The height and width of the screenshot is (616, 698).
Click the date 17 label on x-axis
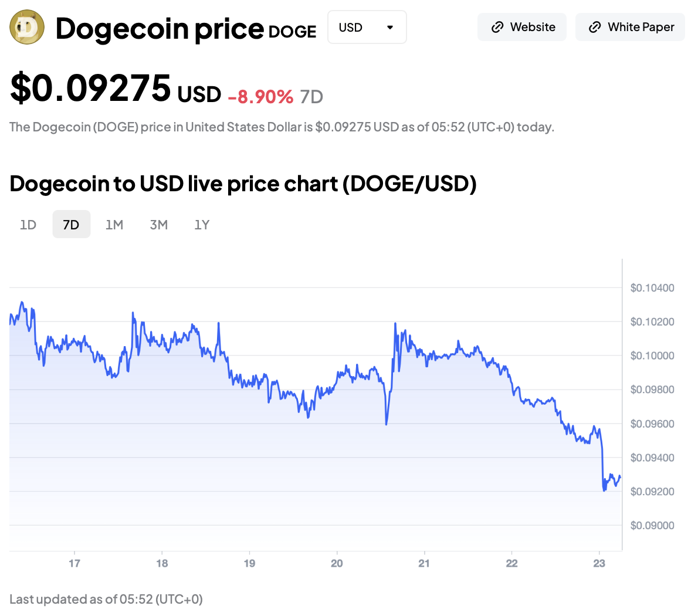(74, 563)
